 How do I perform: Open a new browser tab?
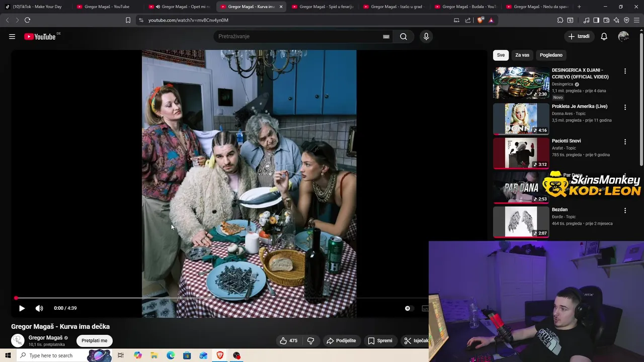point(579,7)
